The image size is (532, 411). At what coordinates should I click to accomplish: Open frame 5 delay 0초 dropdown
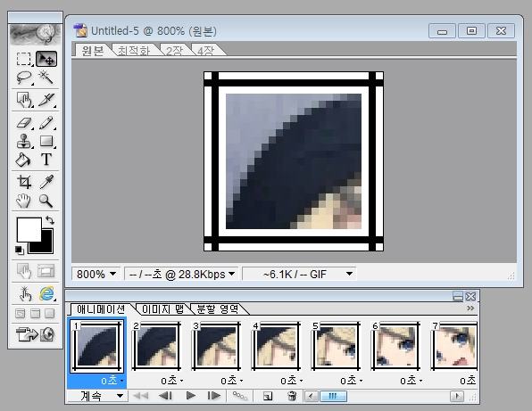[351, 381]
